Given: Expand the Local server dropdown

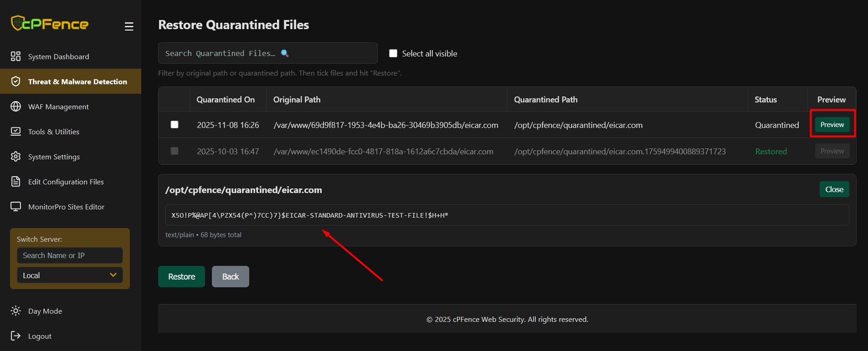Looking at the screenshot, I should pos(70,275).
